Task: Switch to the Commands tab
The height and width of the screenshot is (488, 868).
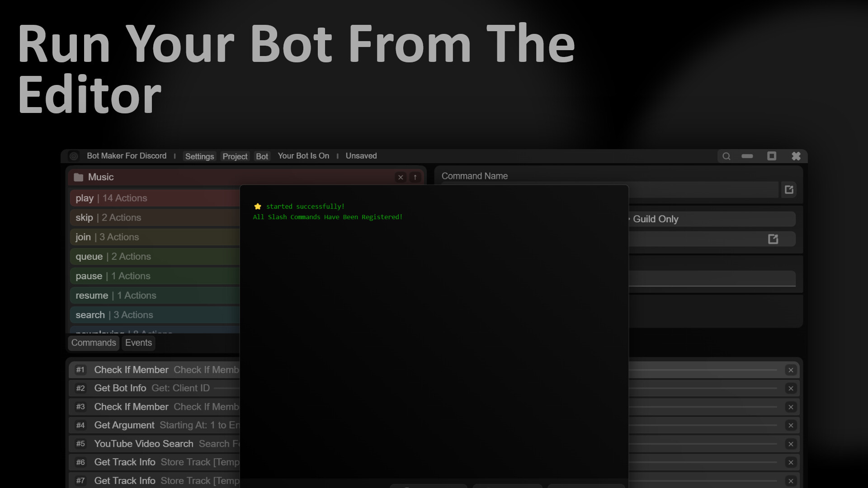Action: coord(94,343)
